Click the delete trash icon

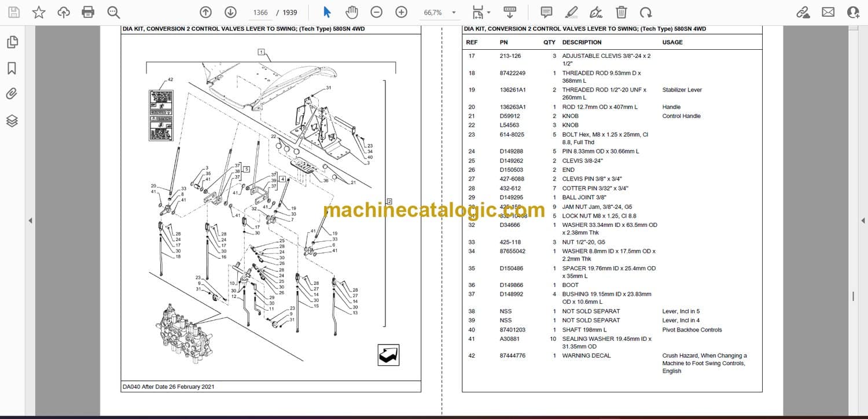coord(621,12)
